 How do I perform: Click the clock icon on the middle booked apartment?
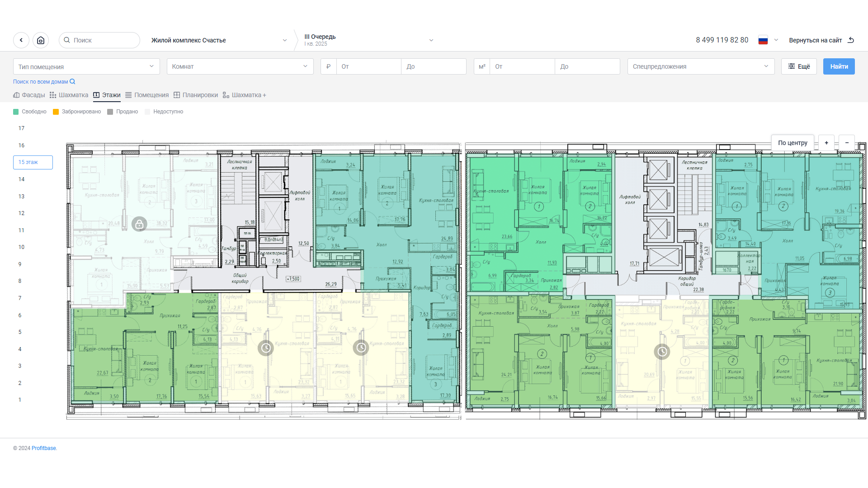point(361,347)
